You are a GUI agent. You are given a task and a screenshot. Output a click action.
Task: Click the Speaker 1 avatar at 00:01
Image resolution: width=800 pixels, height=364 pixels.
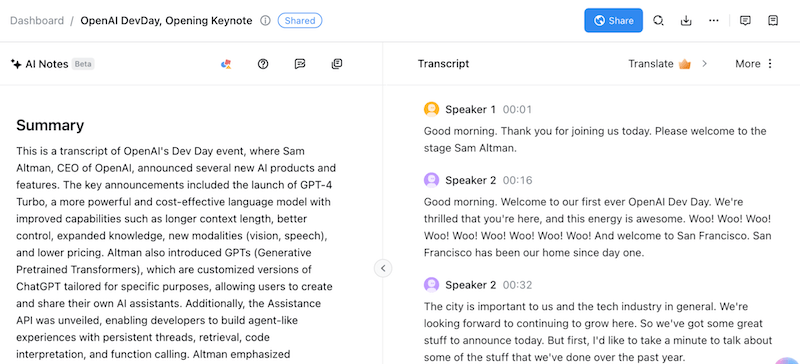432,109
